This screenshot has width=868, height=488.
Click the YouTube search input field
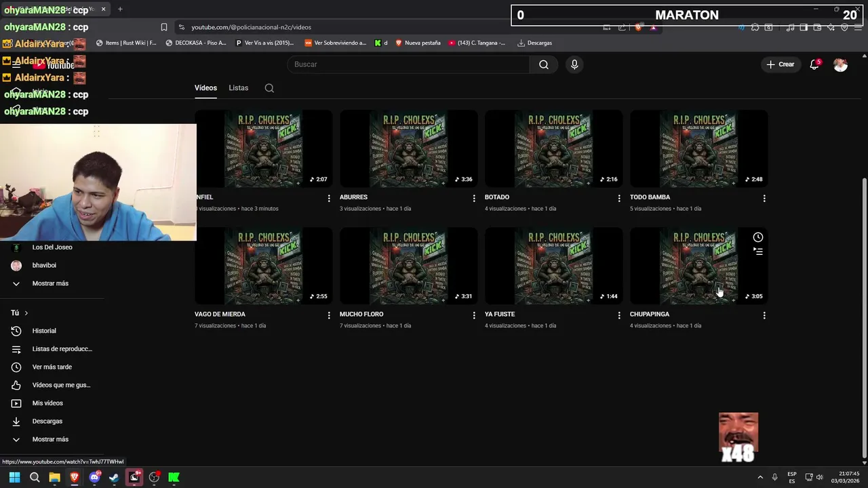409,64
